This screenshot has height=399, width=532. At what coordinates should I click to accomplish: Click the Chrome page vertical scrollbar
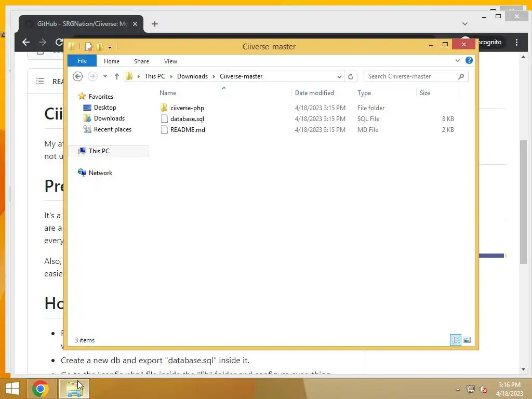click(523, 202)
